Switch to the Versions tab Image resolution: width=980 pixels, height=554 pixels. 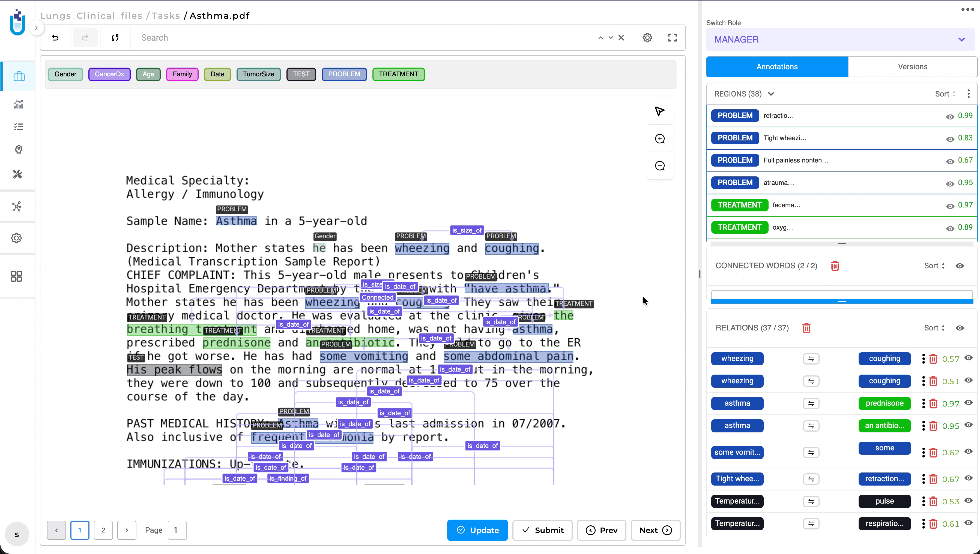[912, 67]
